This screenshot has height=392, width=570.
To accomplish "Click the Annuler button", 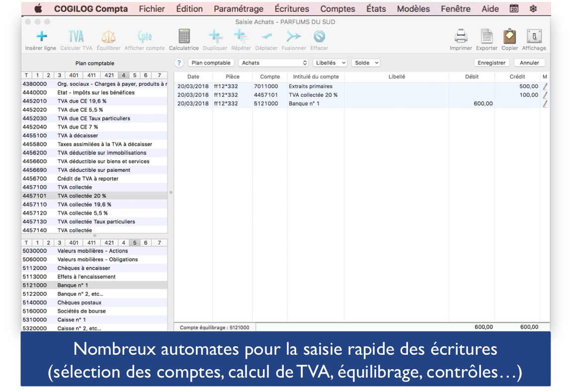I will click(529, 63).
